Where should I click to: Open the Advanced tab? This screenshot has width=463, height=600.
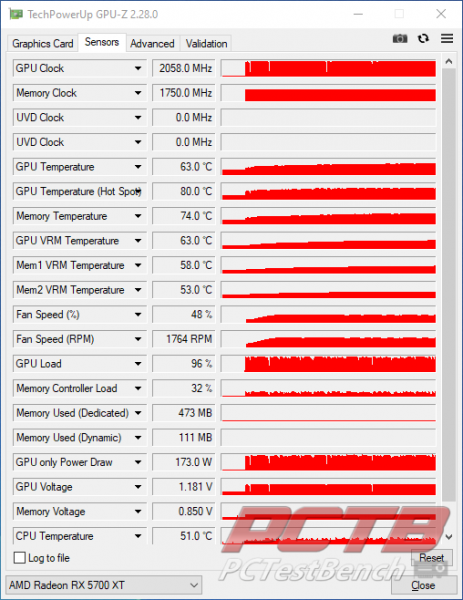[152, 44]
